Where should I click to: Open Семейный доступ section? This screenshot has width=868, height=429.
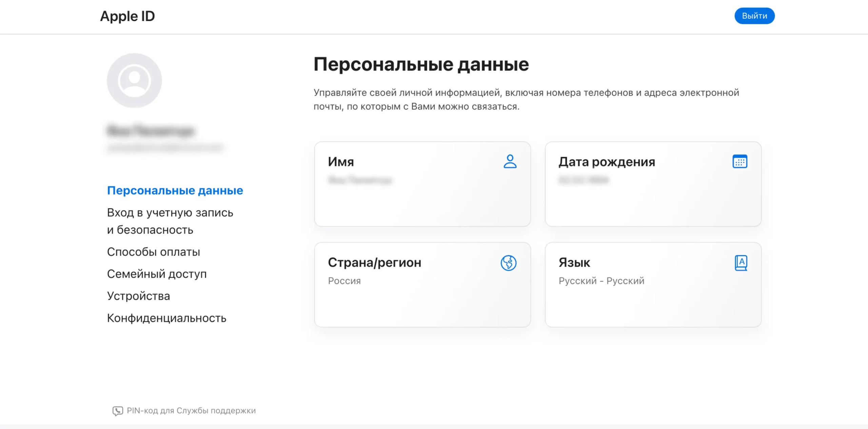tap(157, 274)
